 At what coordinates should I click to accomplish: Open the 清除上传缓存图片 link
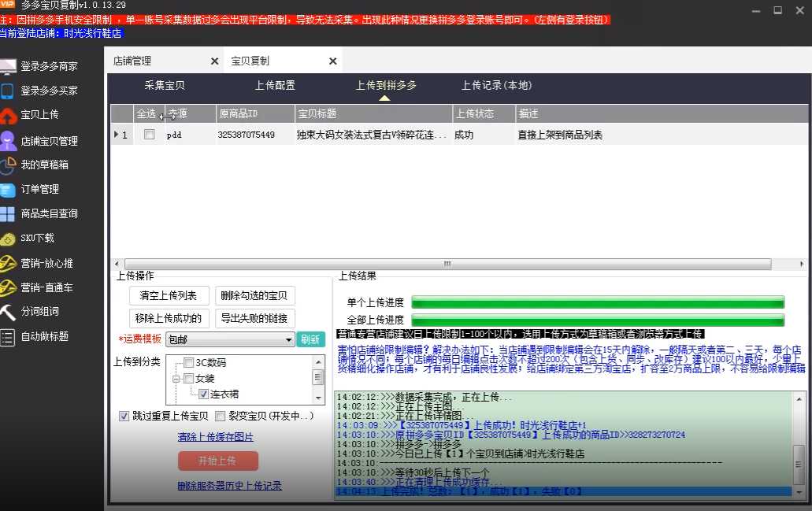click(x=216, y=437)
